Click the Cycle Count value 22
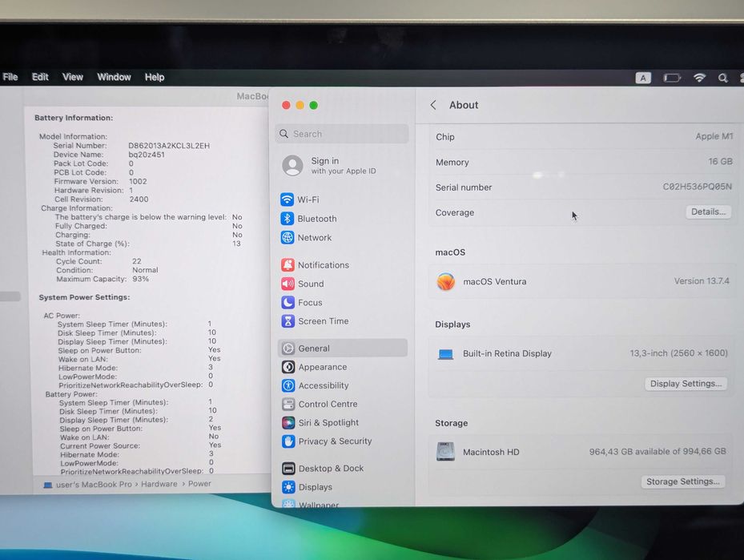744x560 pixels. (137, 261)
